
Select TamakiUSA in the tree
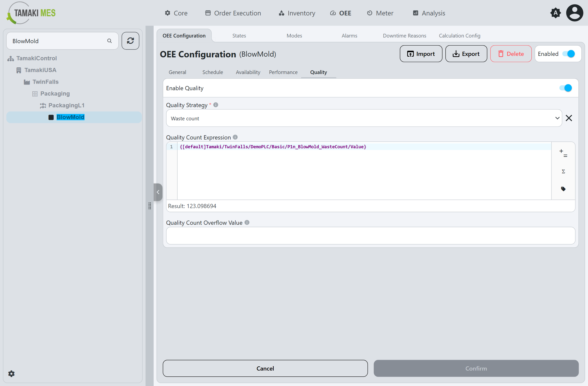tap(40, 70)
